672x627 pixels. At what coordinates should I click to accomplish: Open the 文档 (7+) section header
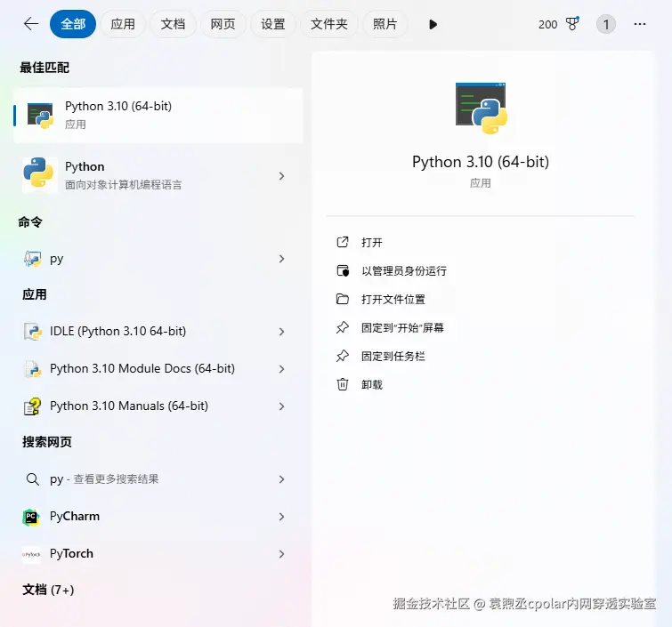click(x=48, y=590)
